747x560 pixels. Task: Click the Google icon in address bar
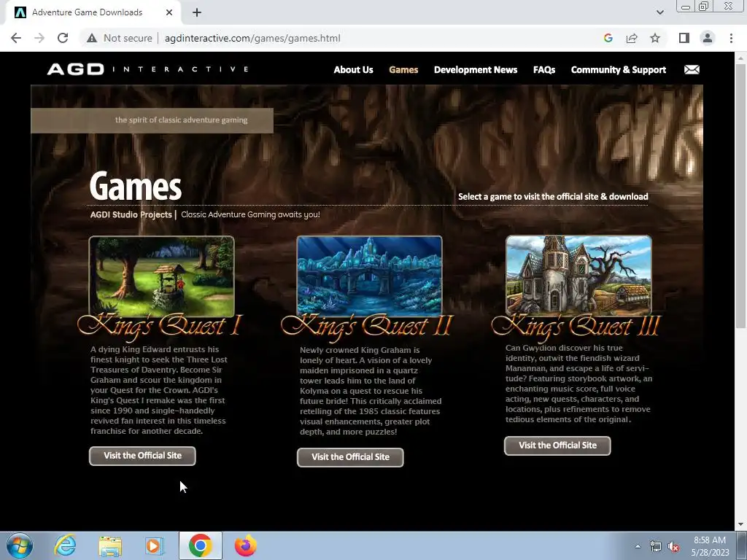608,38
